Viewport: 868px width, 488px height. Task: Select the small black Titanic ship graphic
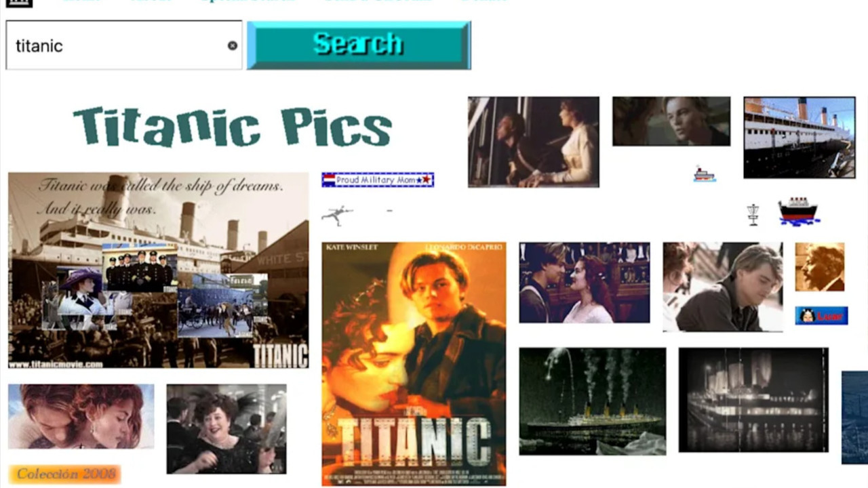tap(799, 211)
